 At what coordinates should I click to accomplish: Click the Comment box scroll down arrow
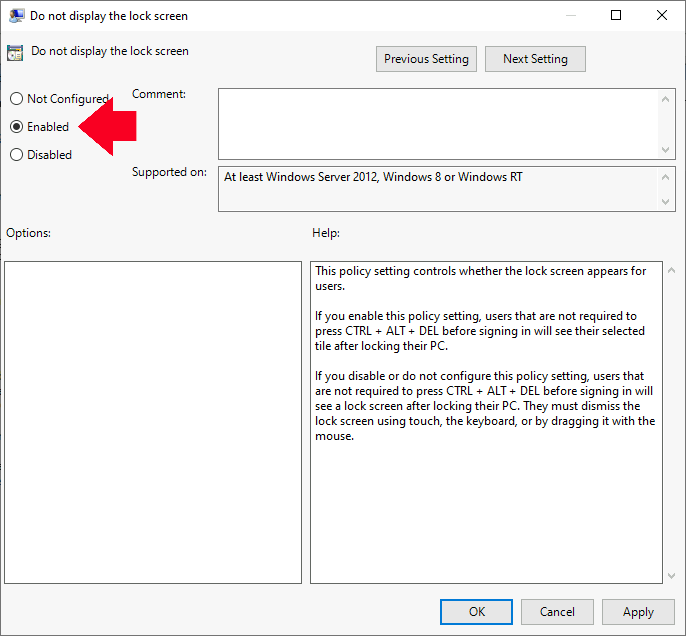tap(665, 150)
